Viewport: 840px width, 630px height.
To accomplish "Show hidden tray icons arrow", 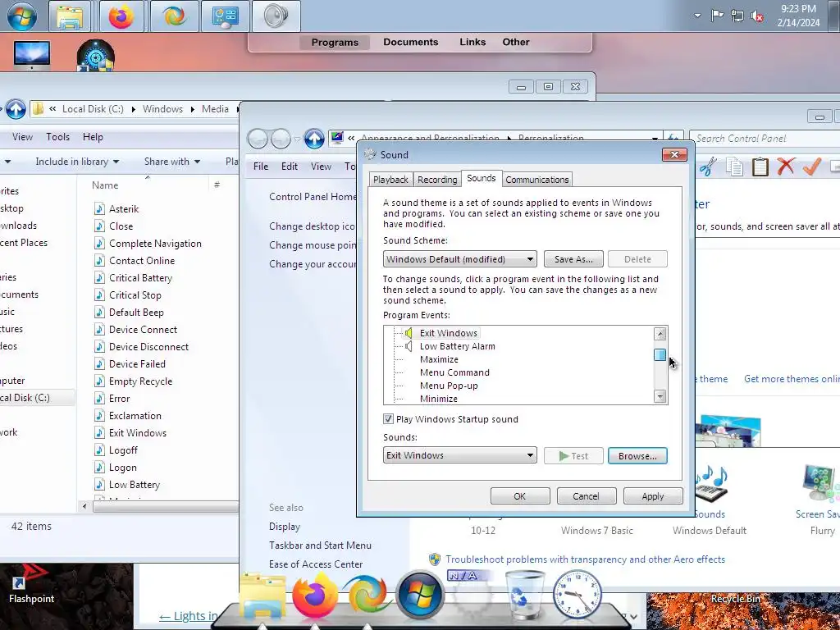I will click(697, 16).
